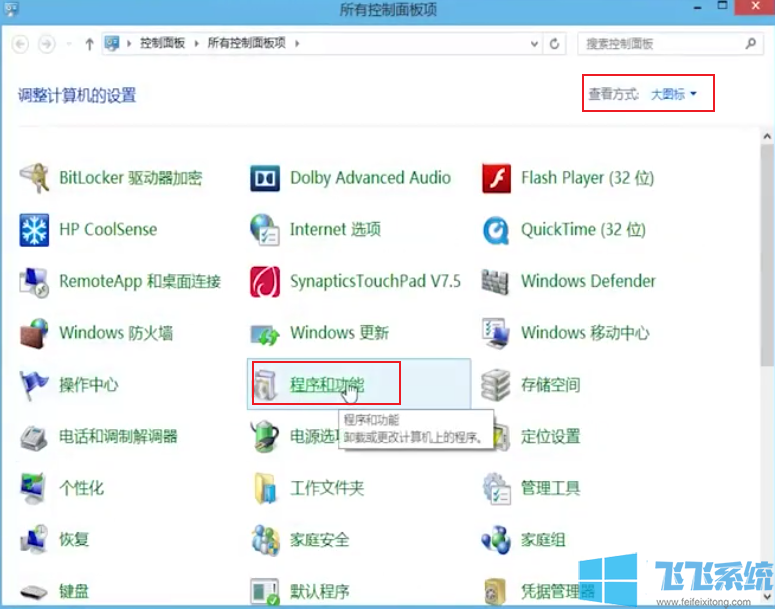Open the Windows 移动中心 icon
The width and height of the screenshot is (775, 609).
coord(496,333)
